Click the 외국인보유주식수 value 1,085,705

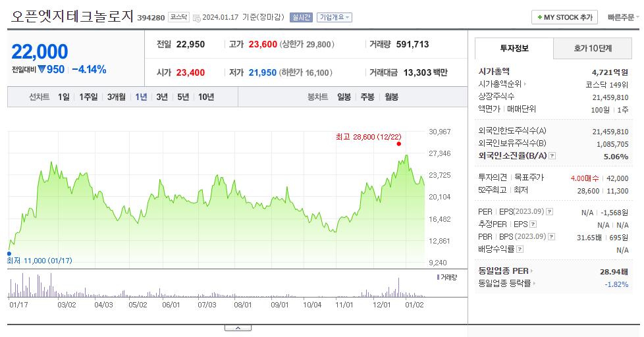(x=612, y=145)
